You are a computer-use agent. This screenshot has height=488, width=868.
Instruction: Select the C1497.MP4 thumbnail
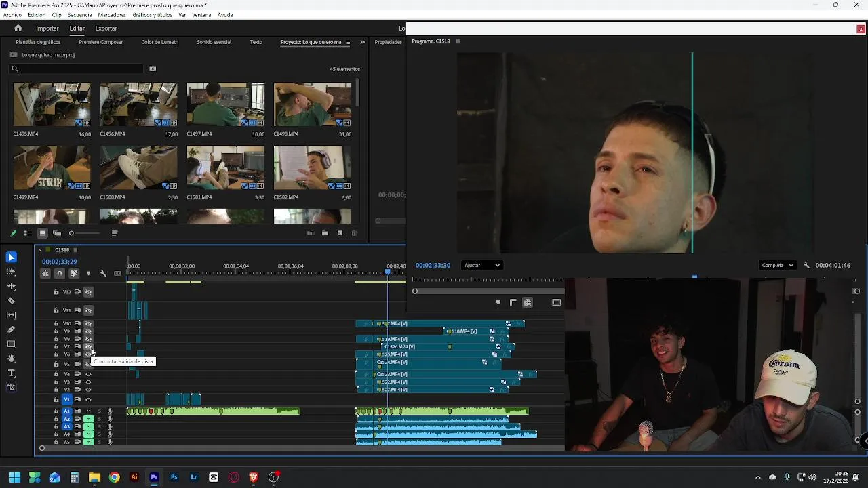click(226, 104)
